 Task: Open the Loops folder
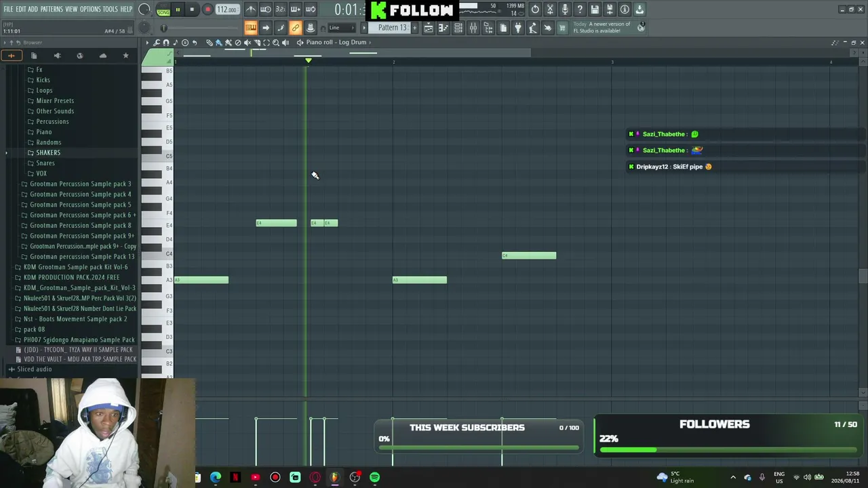tap(44, 90)
